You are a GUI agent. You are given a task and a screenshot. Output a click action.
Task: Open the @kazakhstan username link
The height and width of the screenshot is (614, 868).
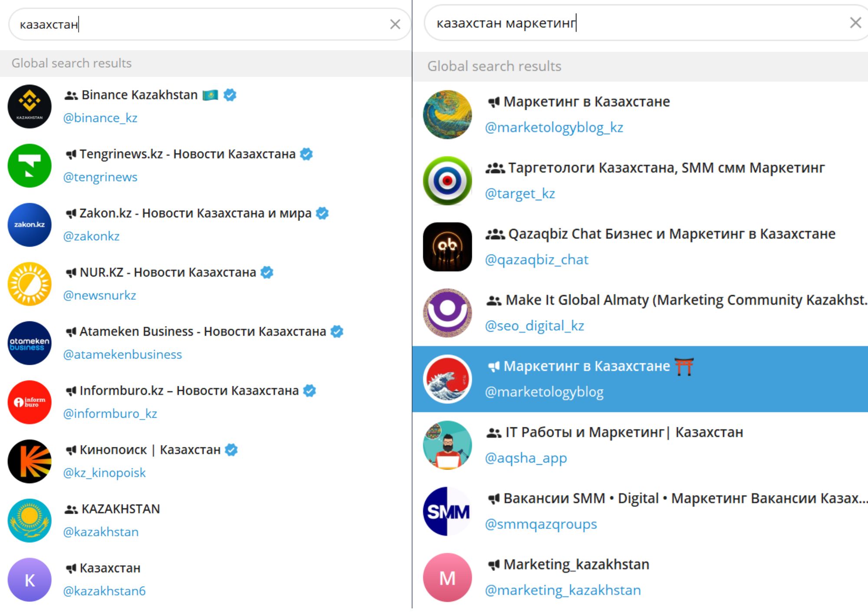point(101,532)
